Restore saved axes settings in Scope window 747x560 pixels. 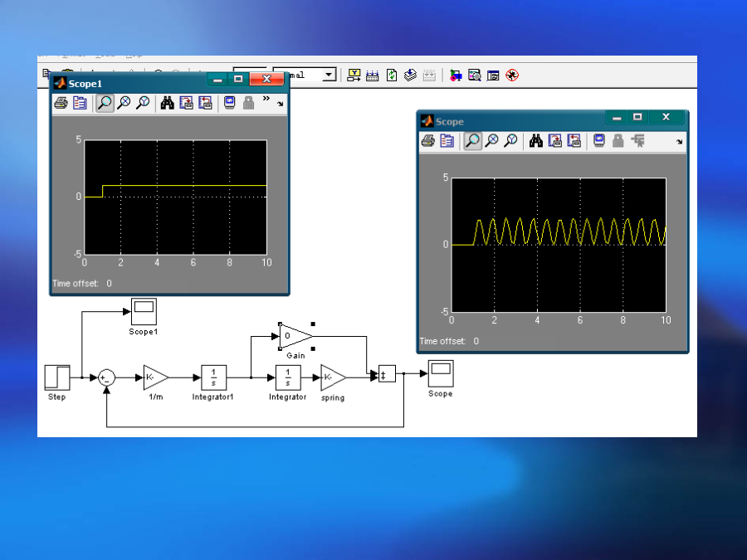click(x=574, y=141)
